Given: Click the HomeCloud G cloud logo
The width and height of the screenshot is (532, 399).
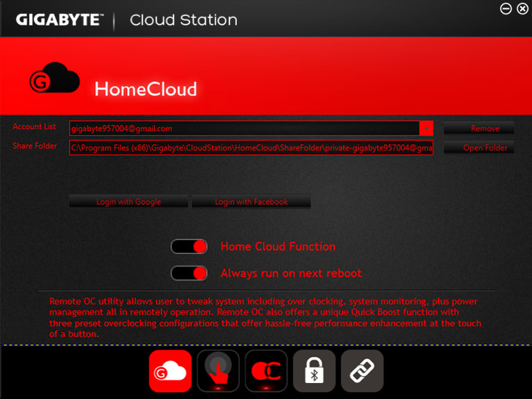Looking at the screenshot, I should 55,78.
